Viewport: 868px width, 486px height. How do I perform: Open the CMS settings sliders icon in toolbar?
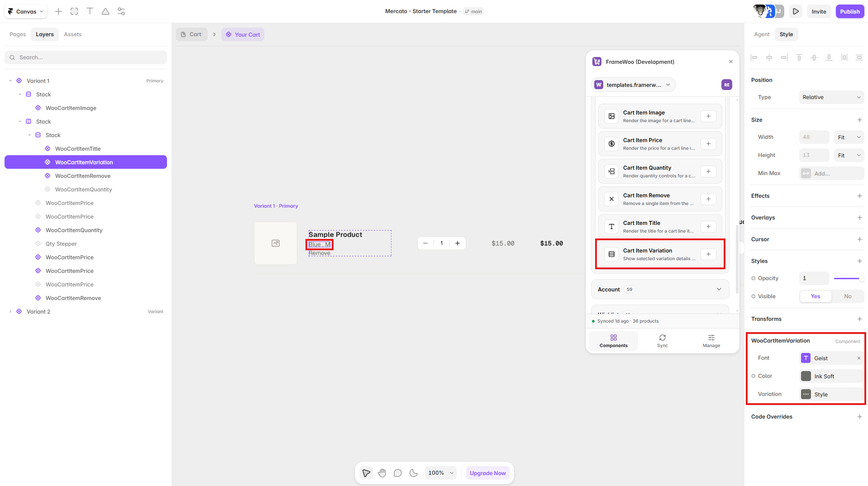[121, 11]
